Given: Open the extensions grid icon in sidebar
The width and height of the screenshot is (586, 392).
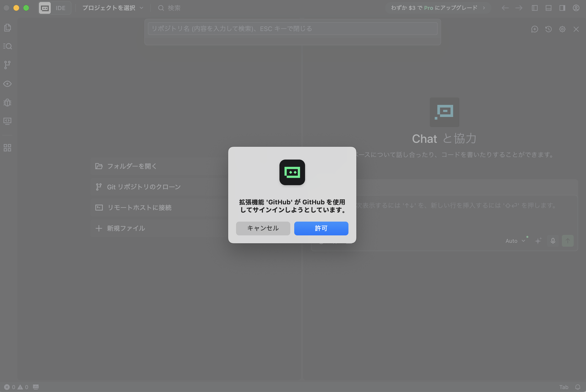Looking at the screenshot, I should [7, 148].
